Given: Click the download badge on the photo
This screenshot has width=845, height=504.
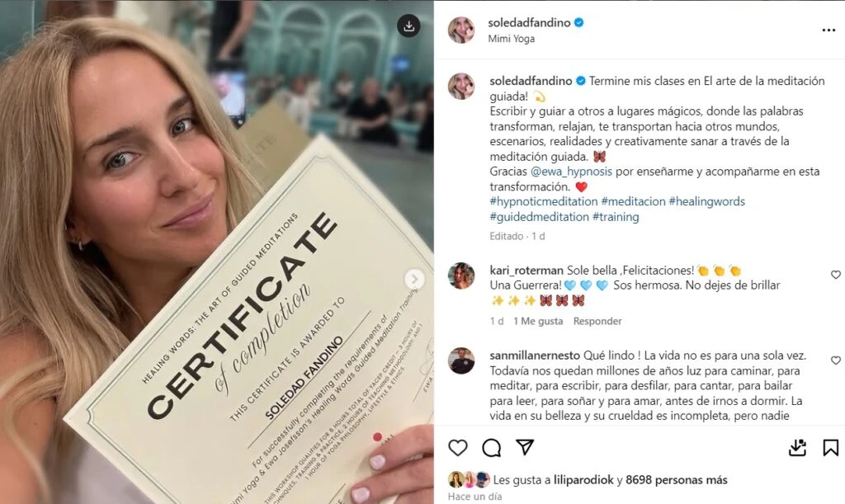Looking at the screenshot, I should coord(409,26).
